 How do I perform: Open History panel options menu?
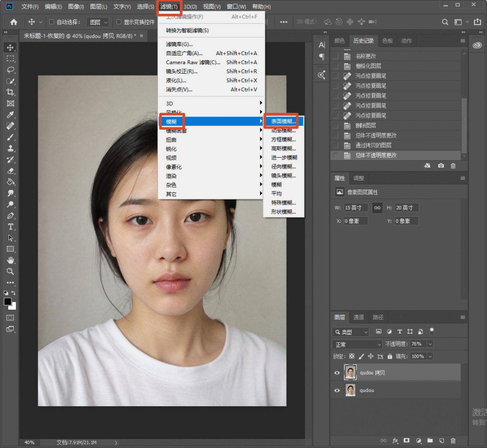[462, 41]
